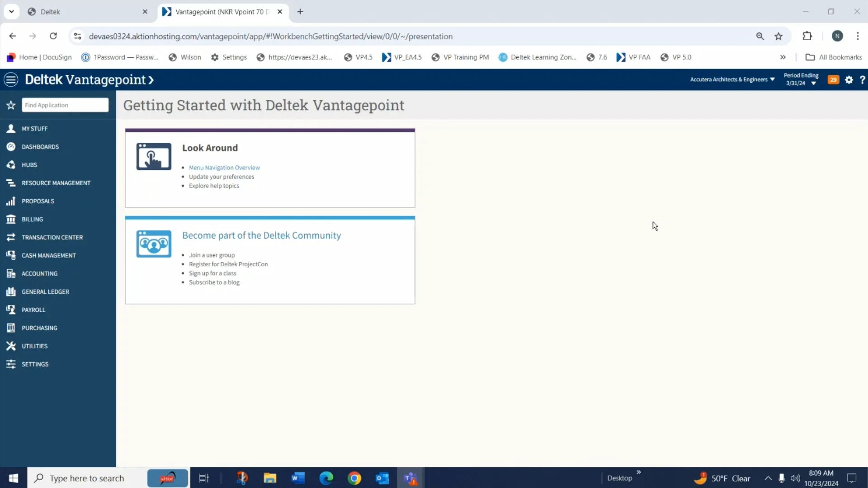Open the Utilities tools icon
The width and height of the screenshot is (868, 488).
pyautogui.click(x=11, y=346)
